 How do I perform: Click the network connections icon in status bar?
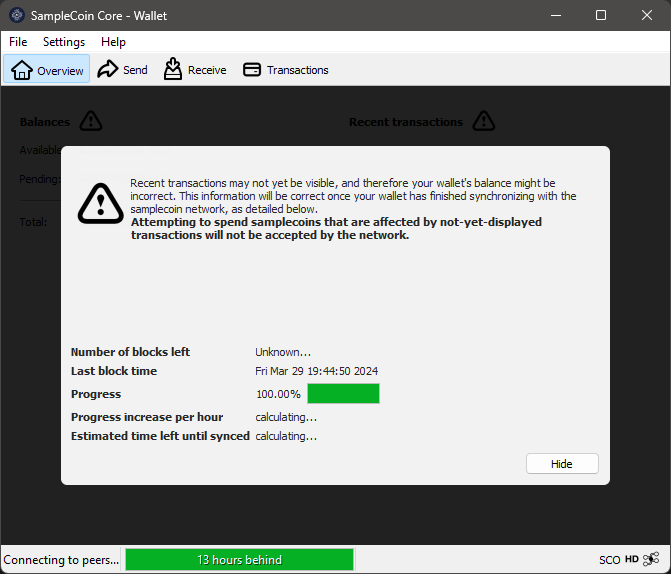[651, 560]
